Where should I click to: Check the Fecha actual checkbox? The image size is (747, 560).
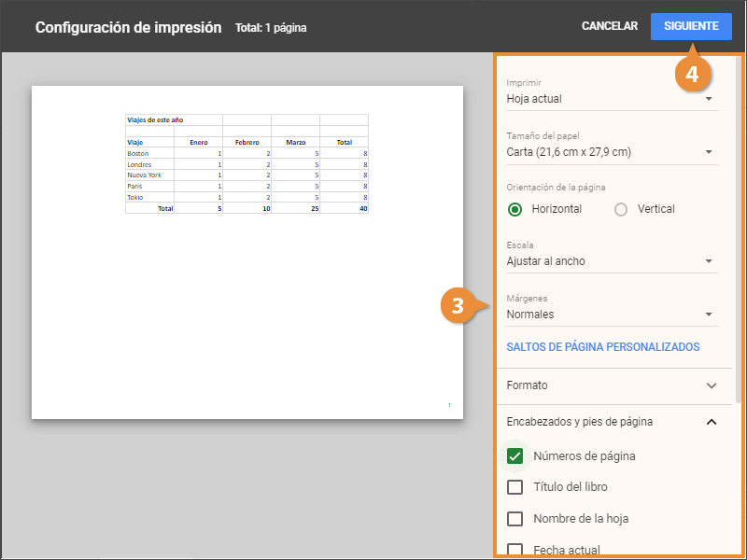point(514,550)
